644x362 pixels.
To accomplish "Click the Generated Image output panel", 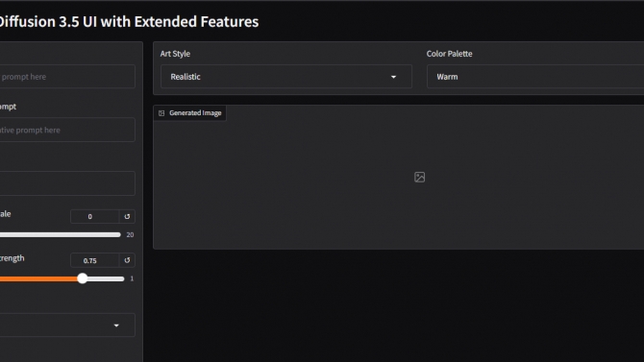I will (398, 177).
